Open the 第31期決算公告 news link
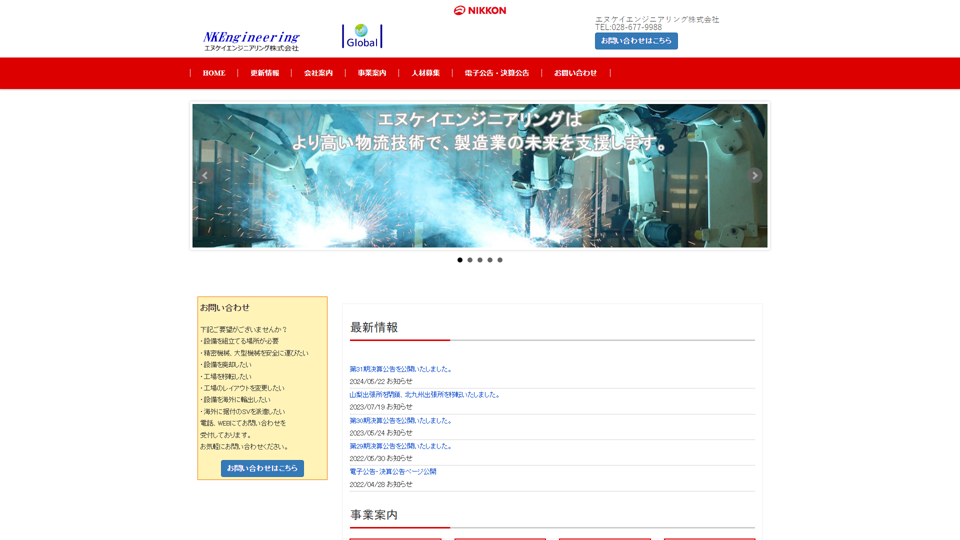 401,369
